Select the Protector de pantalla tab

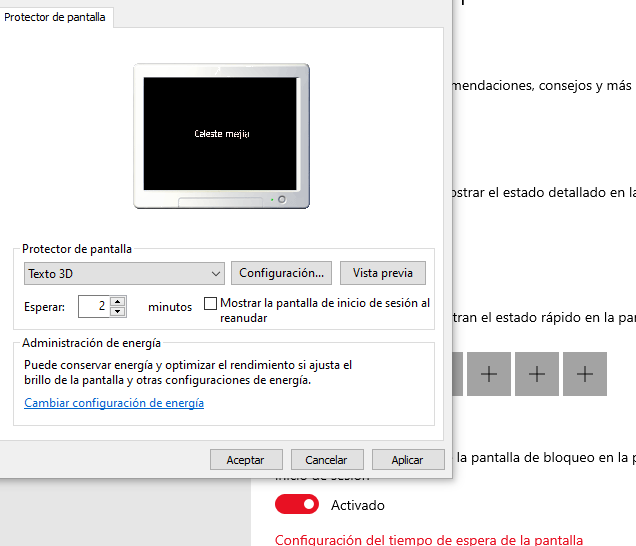point(56,17)
